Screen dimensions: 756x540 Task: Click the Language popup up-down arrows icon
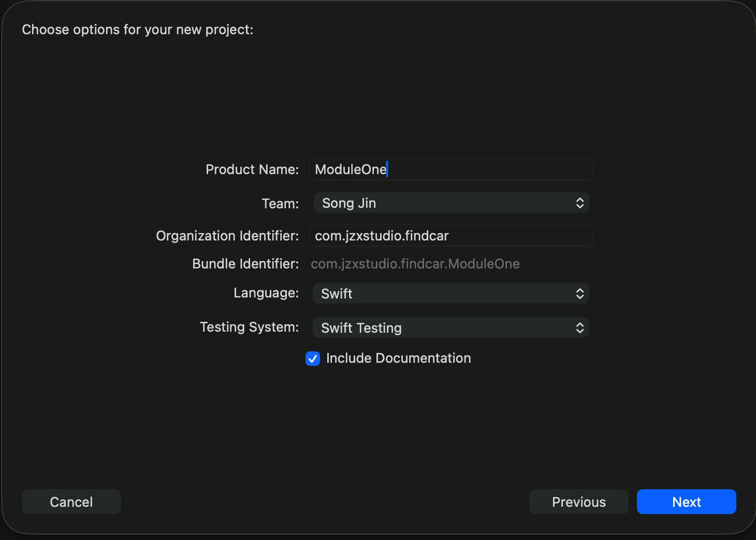click(x=580, y=294)
